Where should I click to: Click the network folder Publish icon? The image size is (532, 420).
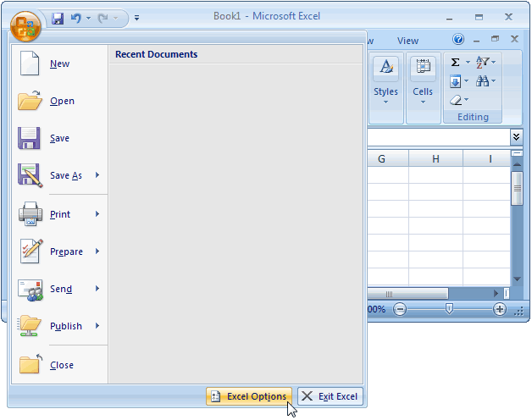click(x=29, y=326)
